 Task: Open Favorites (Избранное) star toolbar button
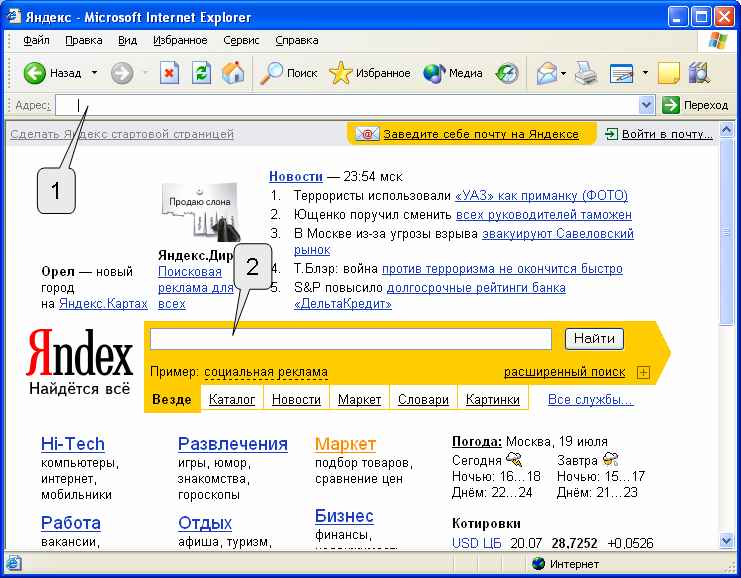(x=370, y=73)
